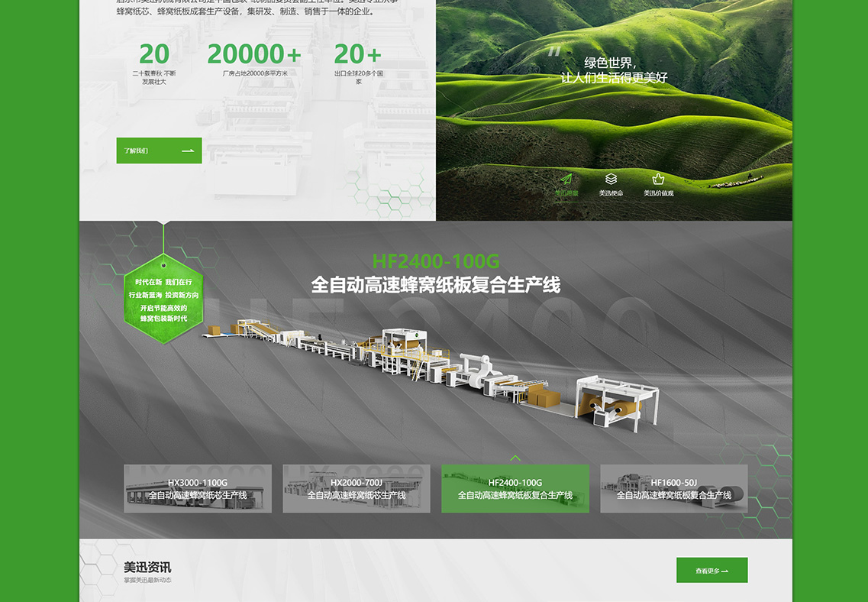Click the small chevron above the HF2400-100G thumbnail
The image size is (868, 602).
click(515, 458)
